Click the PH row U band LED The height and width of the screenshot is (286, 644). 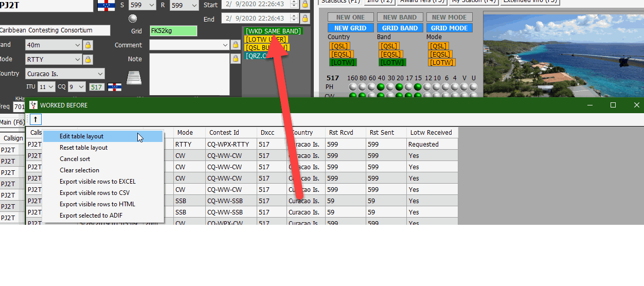click(473, 87)
